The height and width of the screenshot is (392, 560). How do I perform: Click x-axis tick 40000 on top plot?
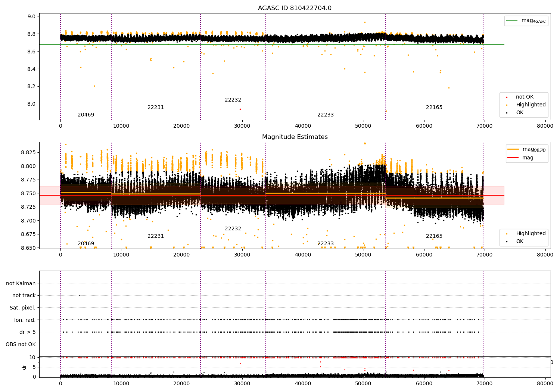click(x=303, y=126)
